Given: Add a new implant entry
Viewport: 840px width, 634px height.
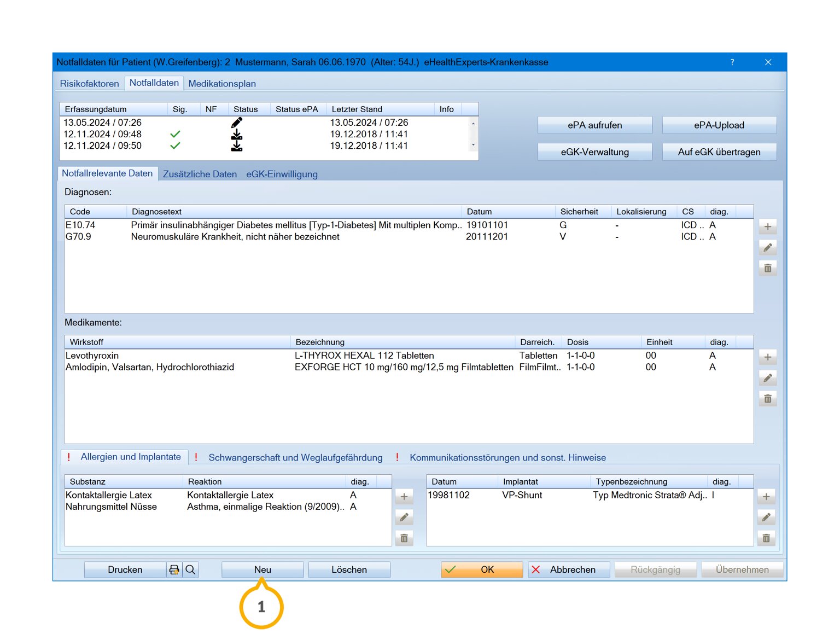Looking at the screenshot, I should 766,497.
